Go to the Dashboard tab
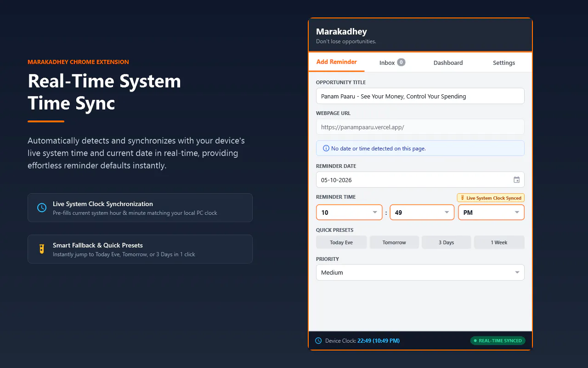This screenshot has width=588, height=368. pyautogui.click(x=448, y=63)
